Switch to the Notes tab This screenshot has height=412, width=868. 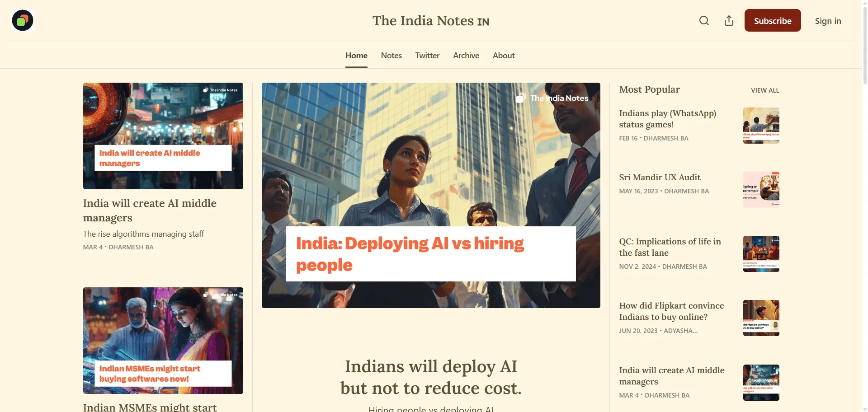coord(391,56)
